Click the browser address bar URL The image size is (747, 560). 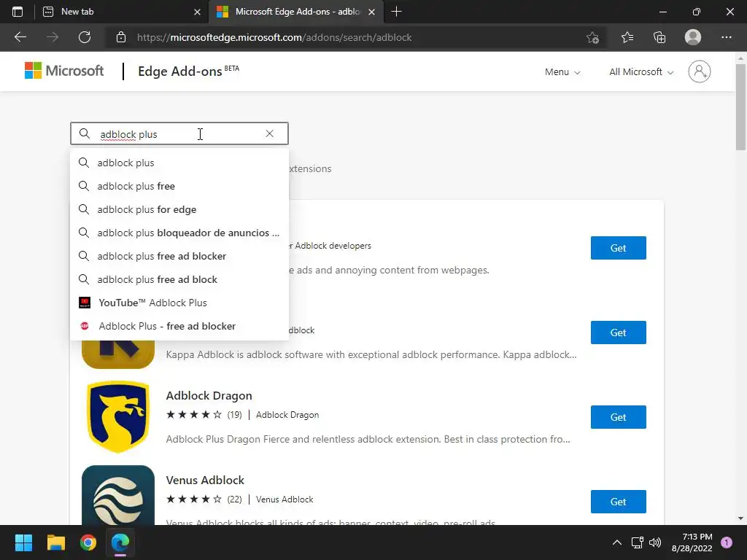(x=274, y=37)
